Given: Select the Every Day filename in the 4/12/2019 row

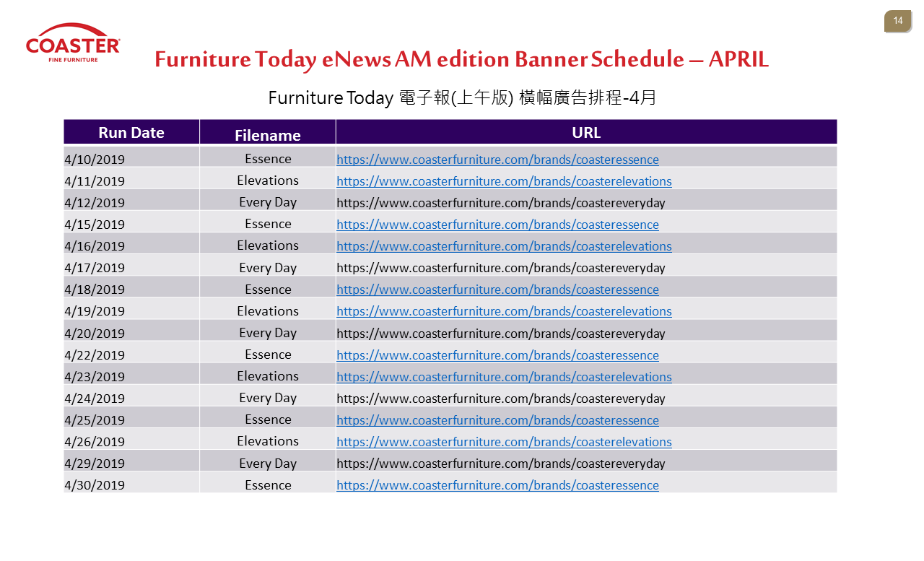Looking at the screenshot, I should (x=268, y=202).
